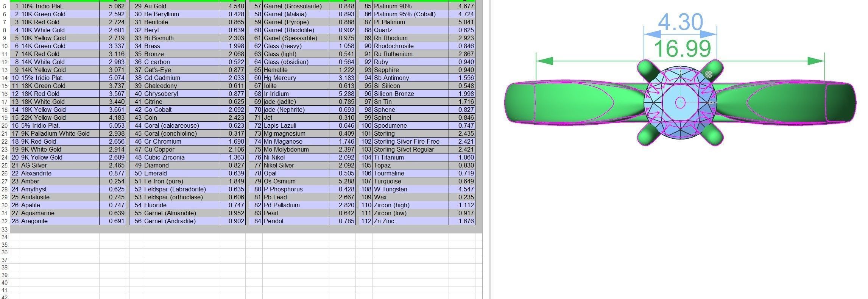This screenshot has height=299, width=868.
Task: Select the 'Quartz' cell
Action: (x=411, y=30)
